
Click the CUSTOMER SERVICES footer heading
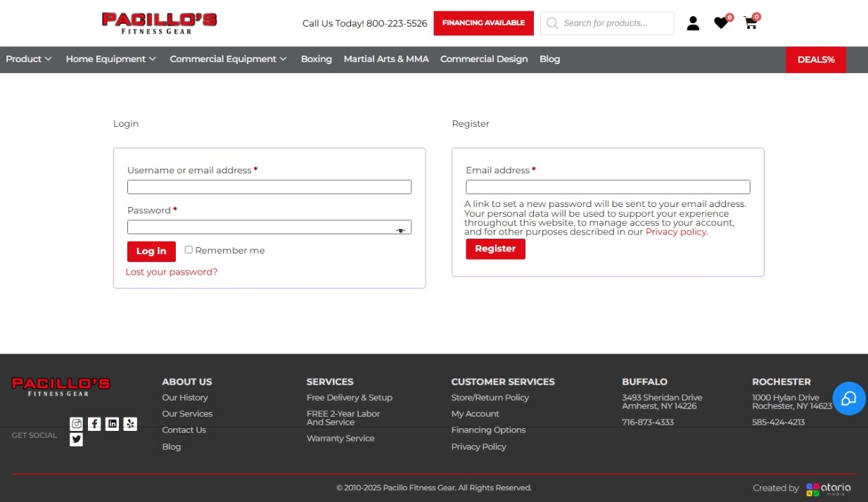(x=503, y=382)
